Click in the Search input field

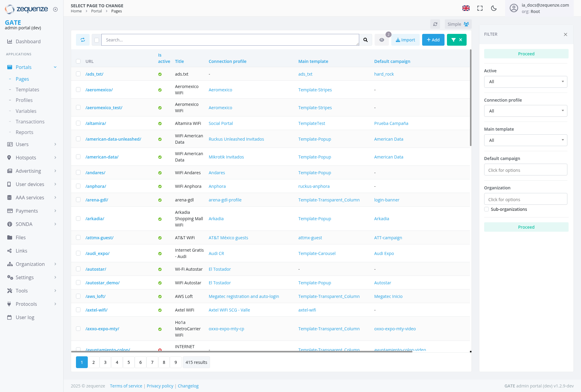pyautogui.click(x=230, y=40)
